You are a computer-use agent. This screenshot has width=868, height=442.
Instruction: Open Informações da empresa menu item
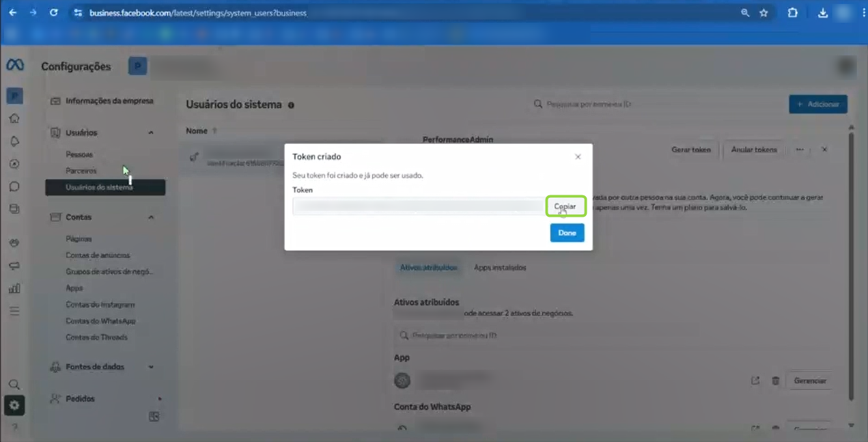[109, 101]
